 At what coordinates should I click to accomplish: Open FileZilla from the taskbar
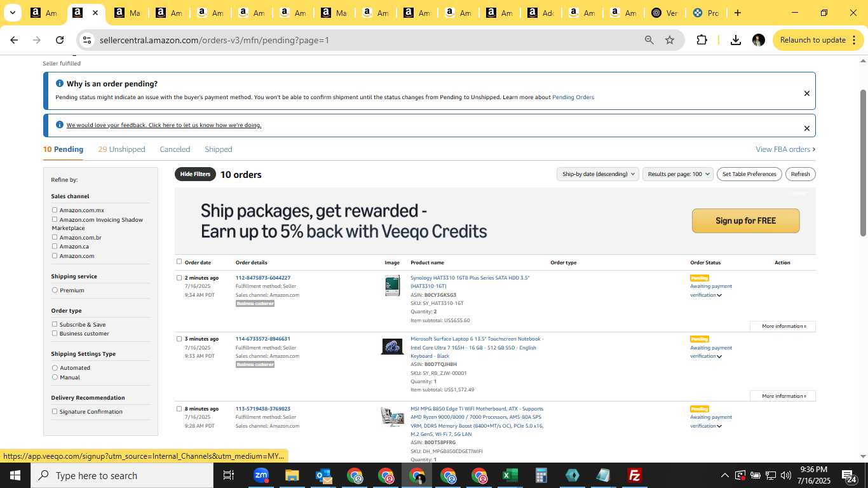click(634, 475)
